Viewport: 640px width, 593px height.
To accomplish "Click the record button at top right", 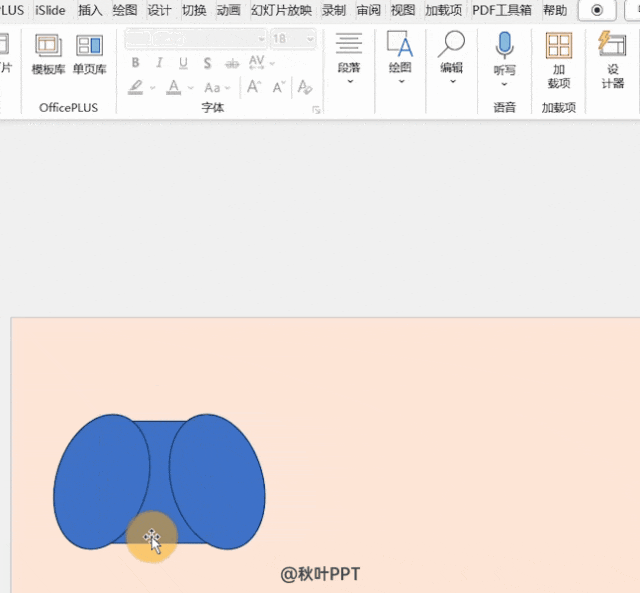I will pyautogui.click(x=597, y=10).
